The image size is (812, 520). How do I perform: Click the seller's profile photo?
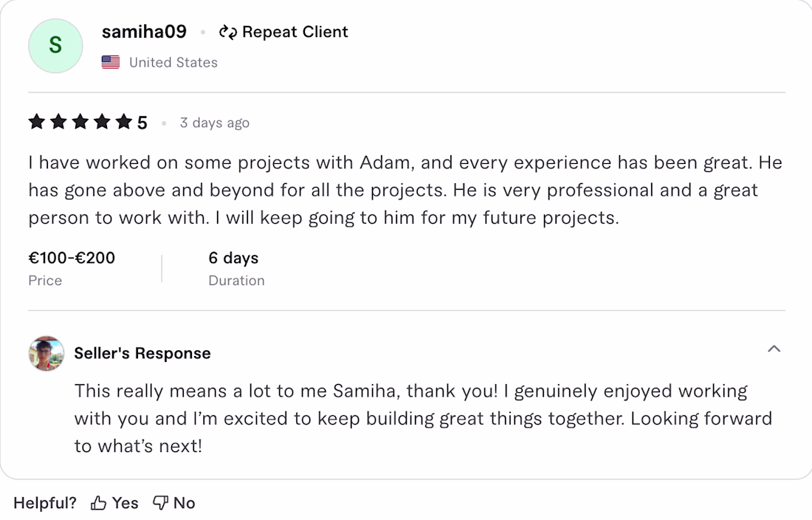click(x=47, y=353)
